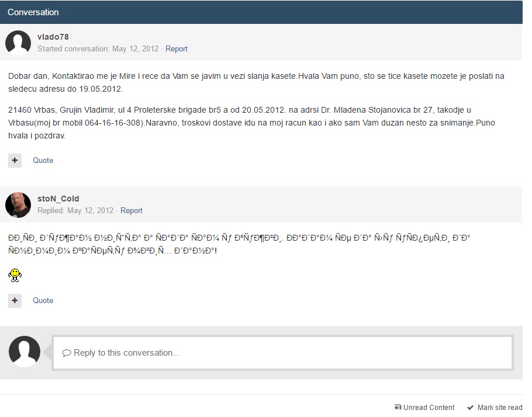532x417 pixels.
Task: Click vlado78's default avatar icon
Action: [x=18, y=43]
